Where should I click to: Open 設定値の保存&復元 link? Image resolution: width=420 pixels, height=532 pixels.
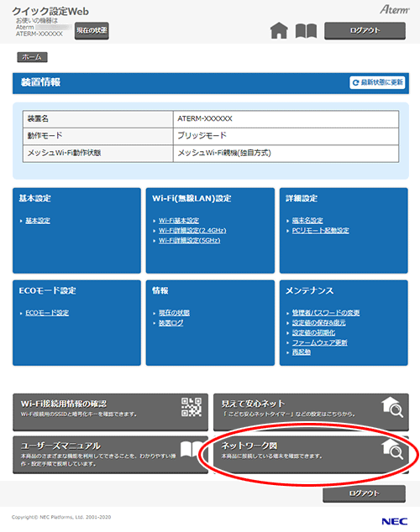pos(319,323)
